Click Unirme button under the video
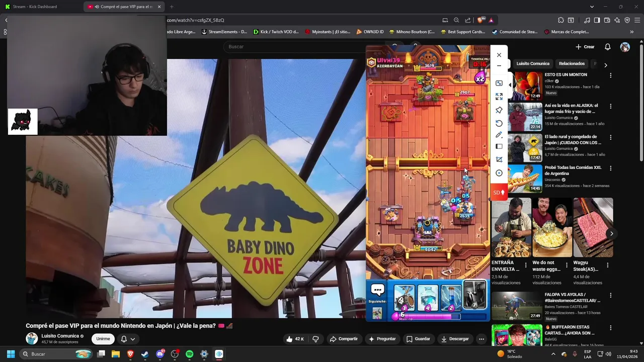The image size is (644, 362). 103,339
